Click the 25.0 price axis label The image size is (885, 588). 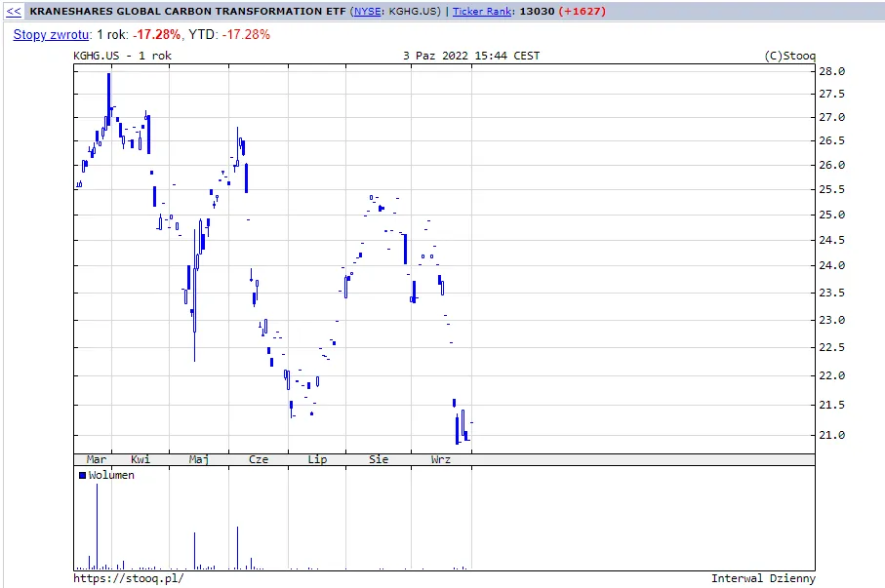[832, 215]
